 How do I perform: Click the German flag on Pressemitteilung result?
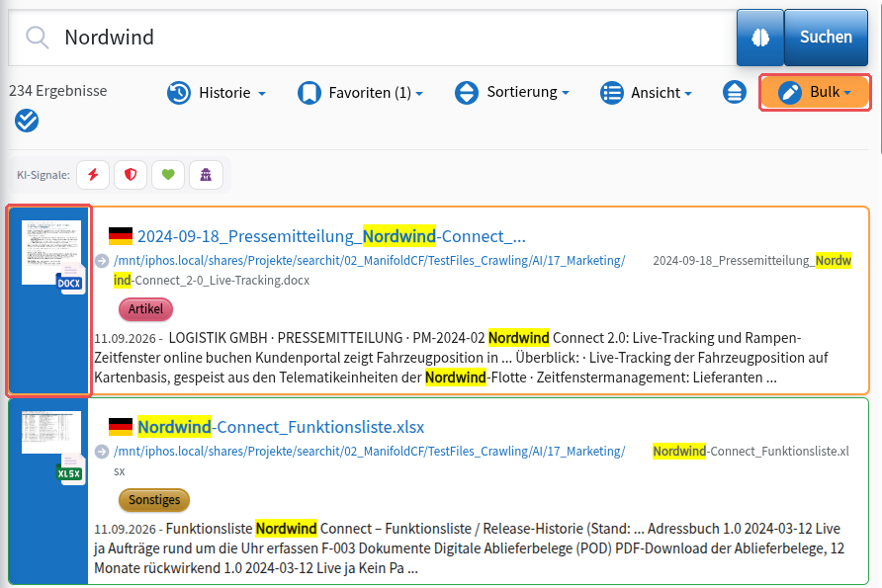click(x=121, y=236)
